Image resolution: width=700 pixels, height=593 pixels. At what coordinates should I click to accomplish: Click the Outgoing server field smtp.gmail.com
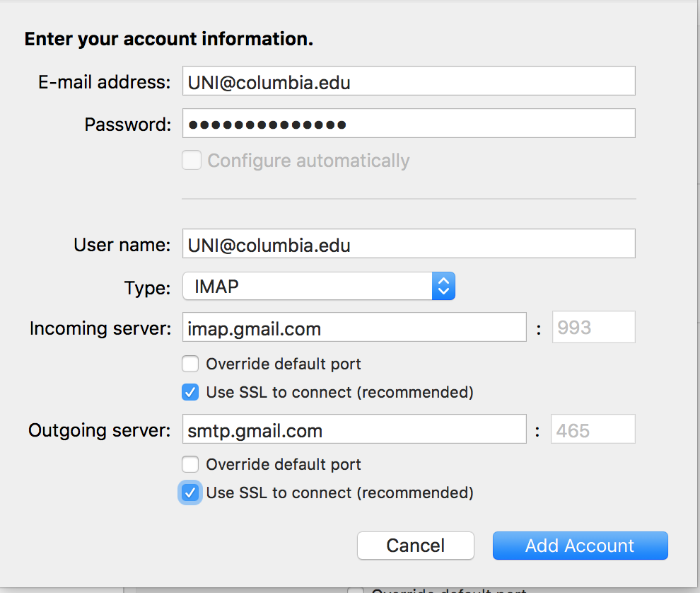(x=354, y=429)
